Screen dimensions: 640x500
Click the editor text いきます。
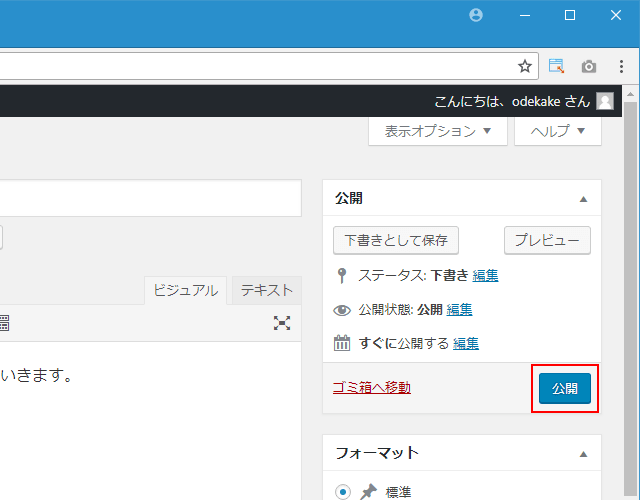pos(37,375)
